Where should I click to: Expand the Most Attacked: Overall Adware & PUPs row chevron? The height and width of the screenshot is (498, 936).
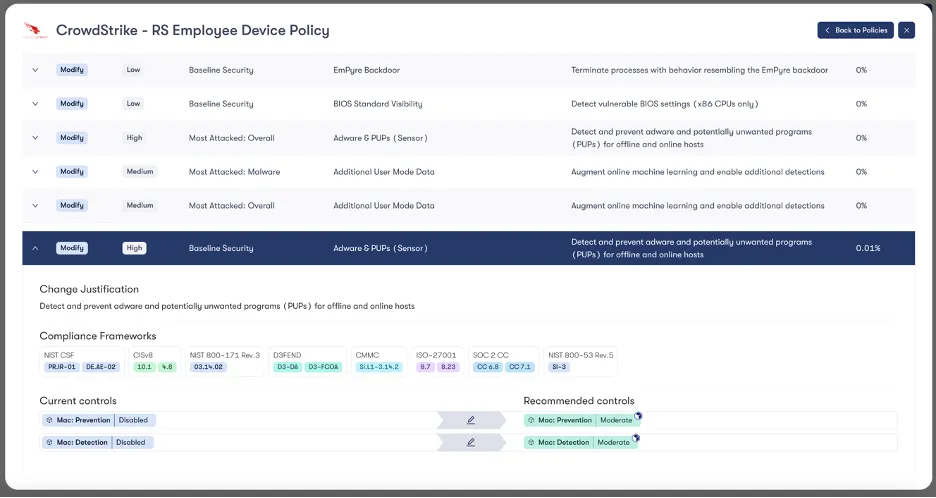coord(35,138)
